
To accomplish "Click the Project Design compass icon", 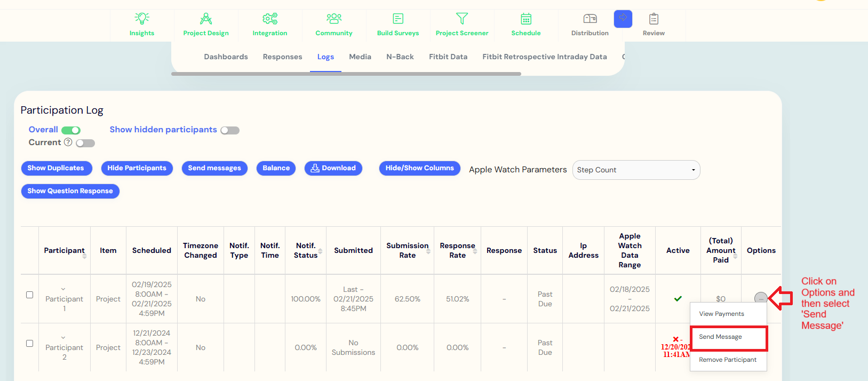I will (206, 19).
